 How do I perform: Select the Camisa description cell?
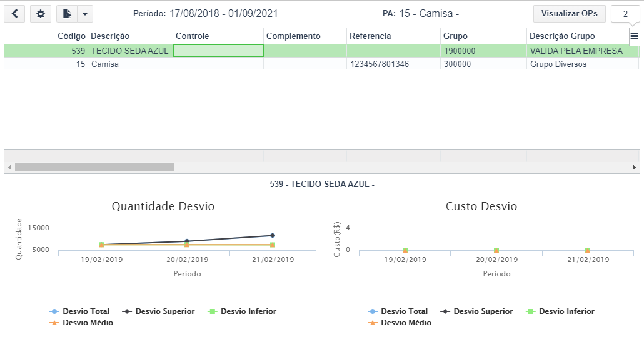tap(130, 64)
